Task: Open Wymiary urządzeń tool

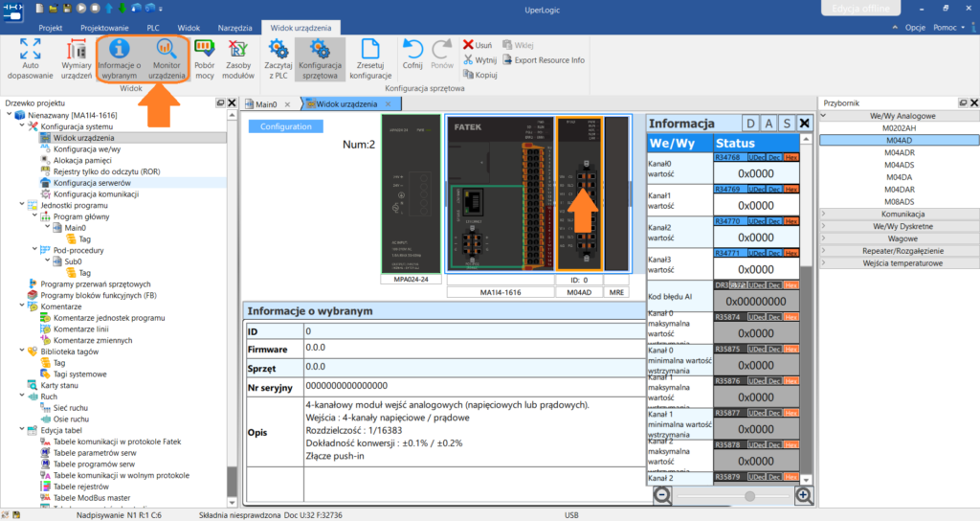Action: click(77, 58)
